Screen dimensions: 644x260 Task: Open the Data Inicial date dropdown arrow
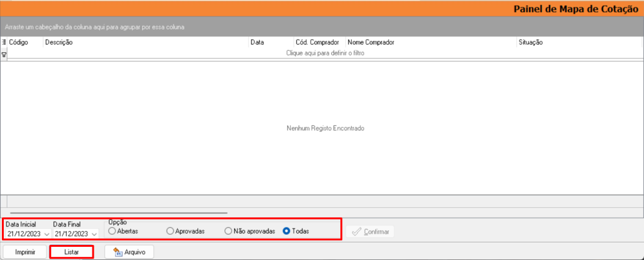tap(47, 234)
